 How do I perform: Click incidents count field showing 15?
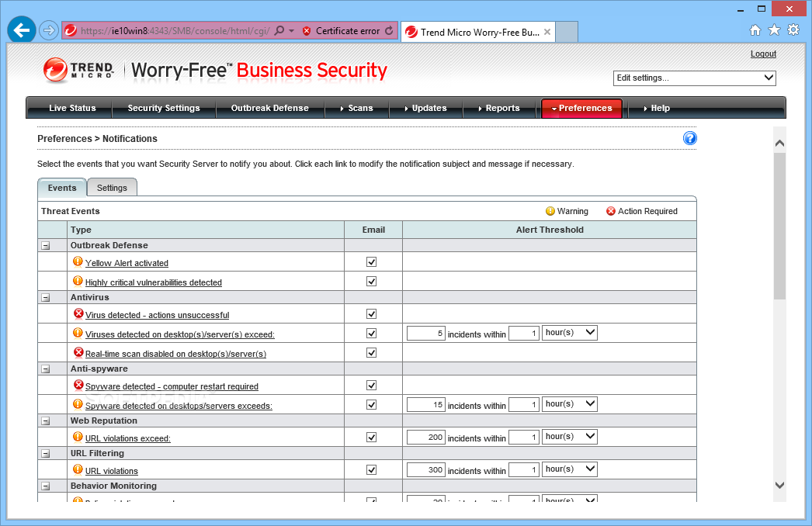pyautogui.click(x=425, y=405)
